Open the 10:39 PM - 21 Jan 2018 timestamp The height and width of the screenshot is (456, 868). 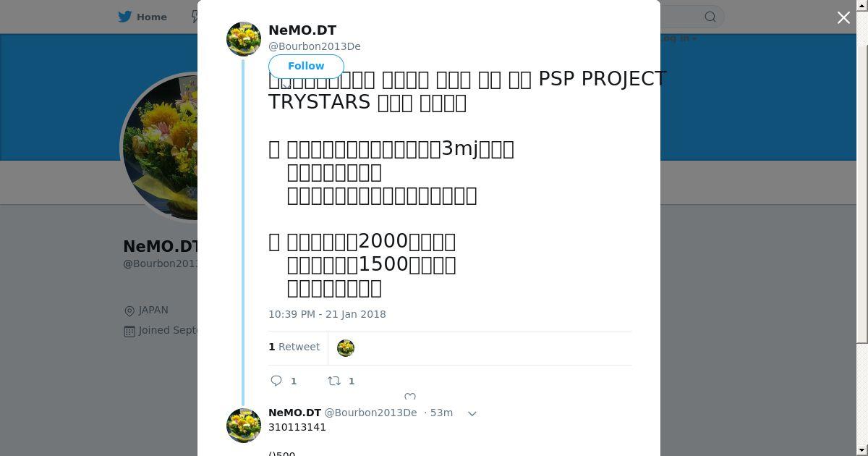coord(327,314)
